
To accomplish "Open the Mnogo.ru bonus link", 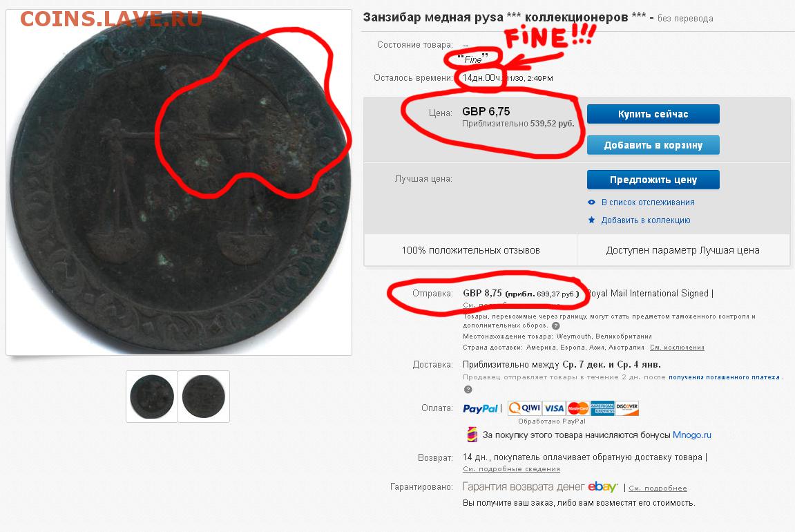I will (x=691, y=435).
